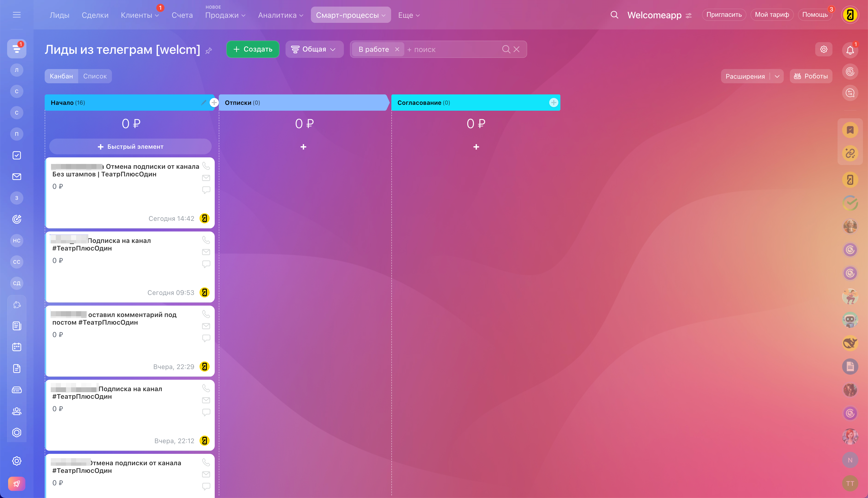Screen dimensions: 868x498
Task: Open the mail icon in left sidebar
Action: (16, 176)
